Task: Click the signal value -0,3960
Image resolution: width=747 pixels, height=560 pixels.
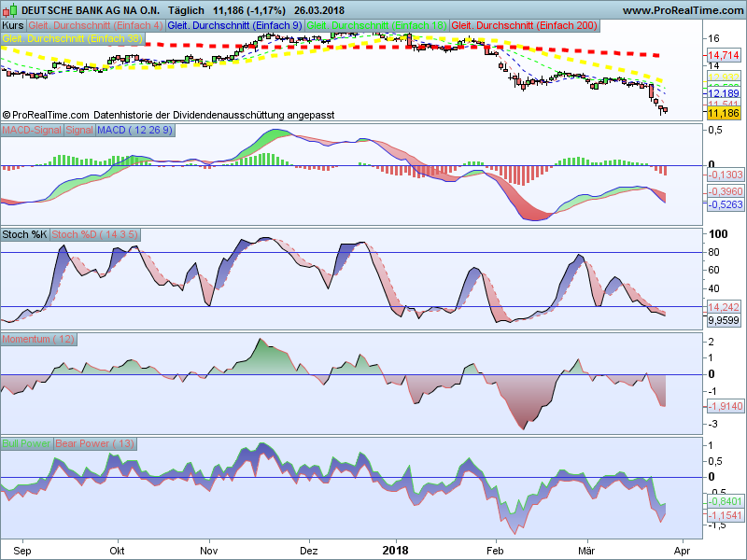Action: tap(726, 191)
